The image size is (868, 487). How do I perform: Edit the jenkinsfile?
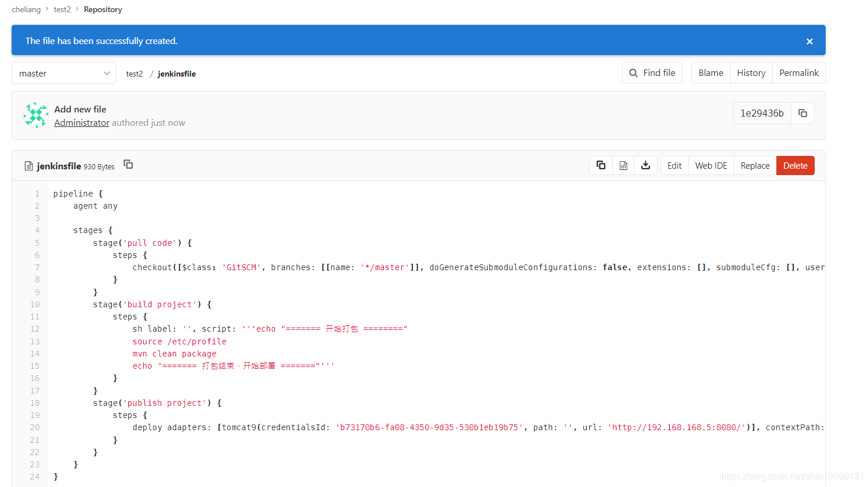point(674,165)
